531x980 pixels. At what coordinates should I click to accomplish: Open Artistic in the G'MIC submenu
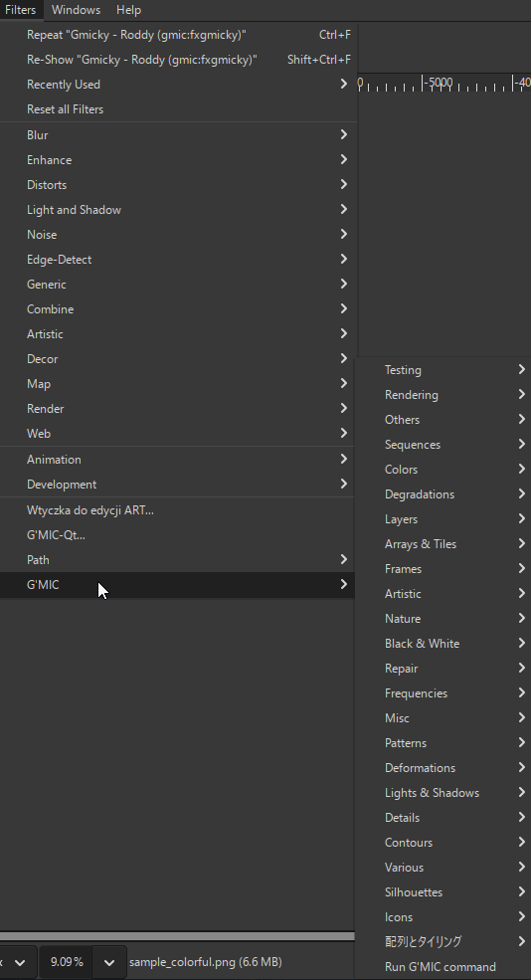[x=442, y=594]
